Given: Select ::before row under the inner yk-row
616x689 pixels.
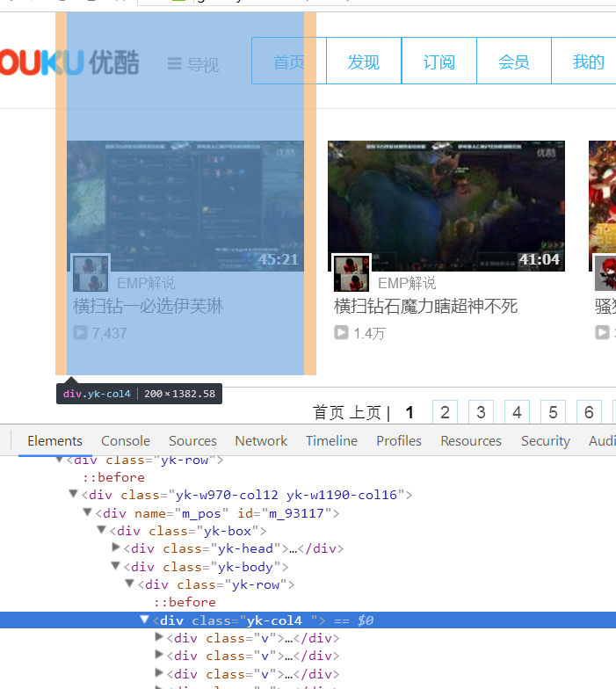Looking at the screenshot, I should pos(185,602).
